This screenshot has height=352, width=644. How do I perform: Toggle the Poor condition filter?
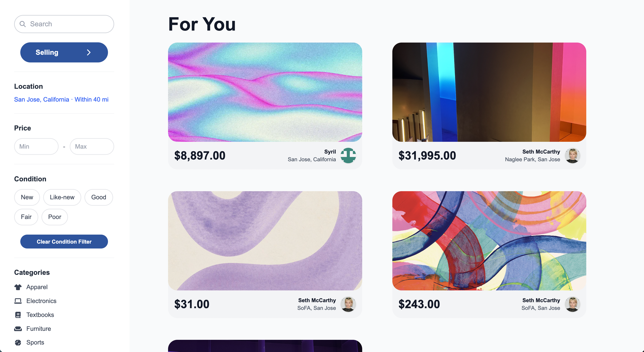55,217
